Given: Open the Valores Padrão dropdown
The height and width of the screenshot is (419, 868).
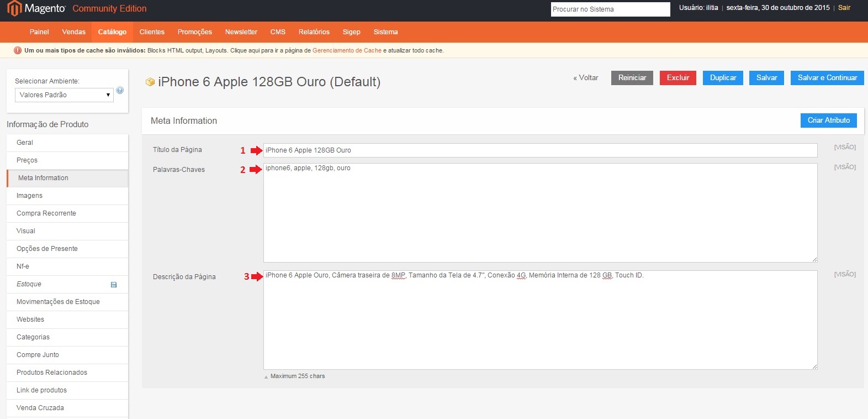Looking at the screenshot, I should pos(64,95).
